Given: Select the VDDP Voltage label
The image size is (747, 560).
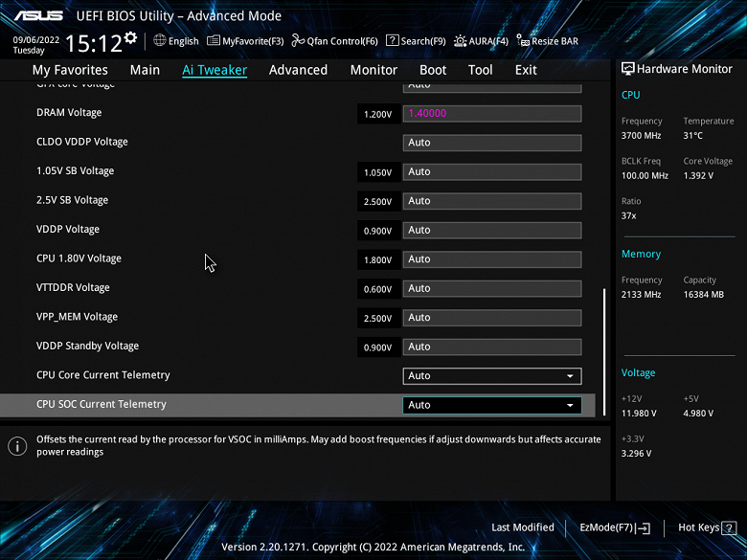Looking at the screenshot, I should [68, 230].
